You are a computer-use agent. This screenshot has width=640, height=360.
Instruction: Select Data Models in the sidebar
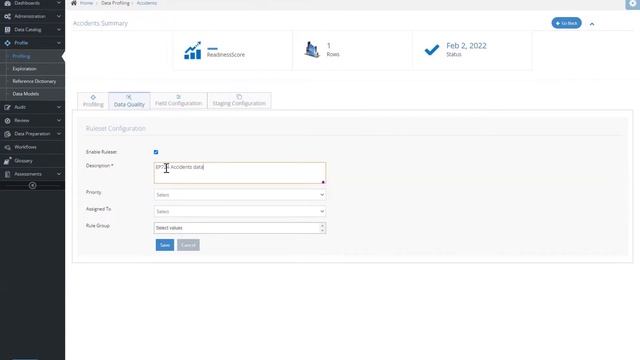(x=26, y=94)
